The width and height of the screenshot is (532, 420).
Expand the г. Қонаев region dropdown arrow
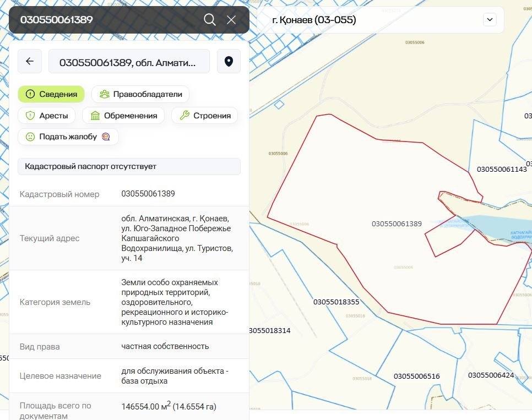(x=490, y=20)
